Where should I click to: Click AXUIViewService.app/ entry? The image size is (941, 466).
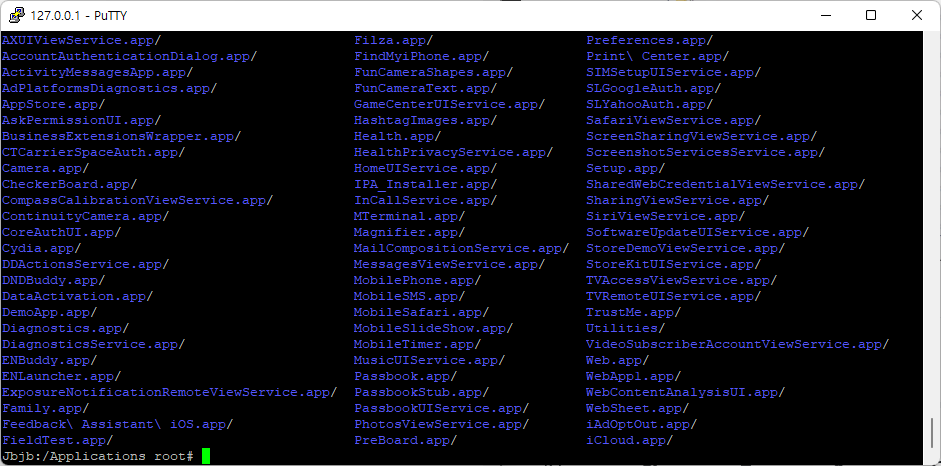82,41
